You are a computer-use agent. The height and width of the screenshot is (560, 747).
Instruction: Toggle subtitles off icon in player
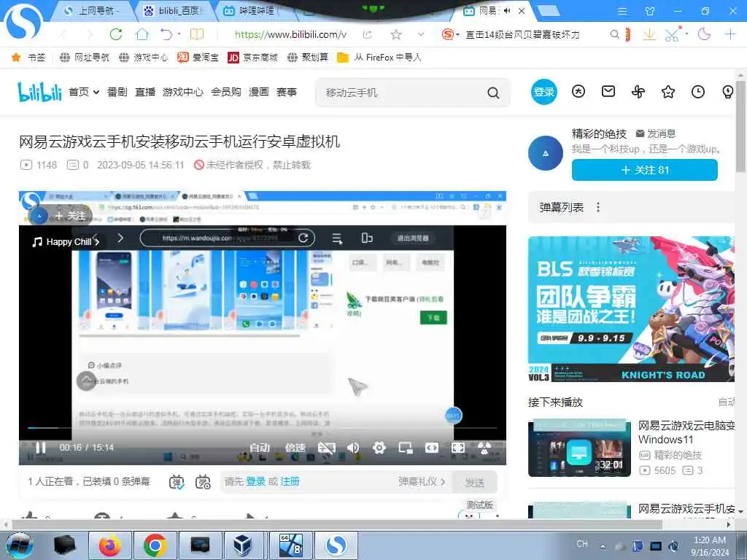(326, 448)
